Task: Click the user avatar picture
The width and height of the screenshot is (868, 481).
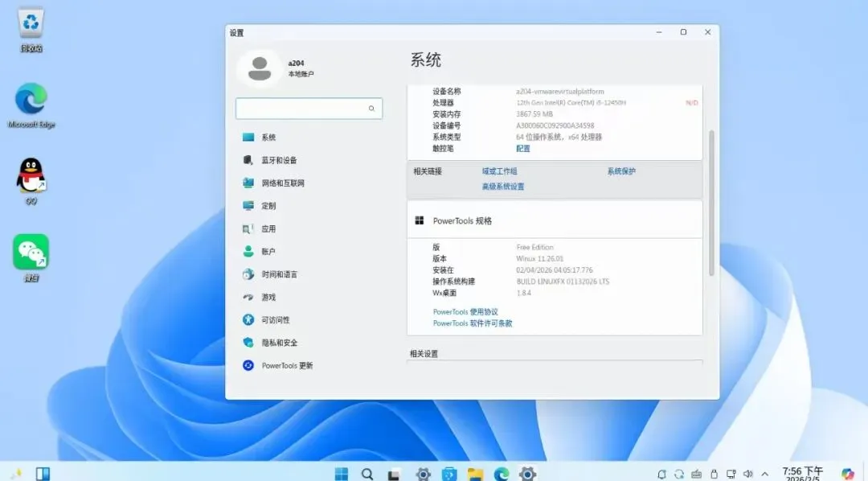Action: (259, 68)
